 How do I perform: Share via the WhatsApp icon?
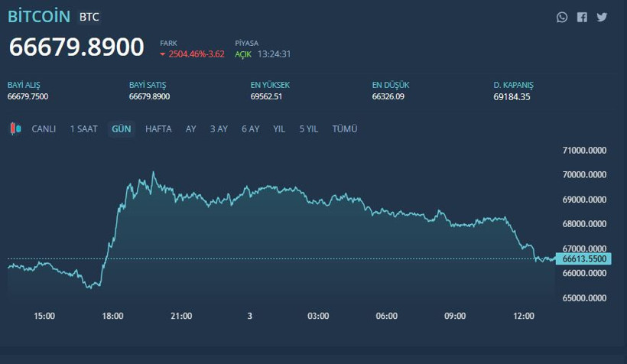click(562, 17)
